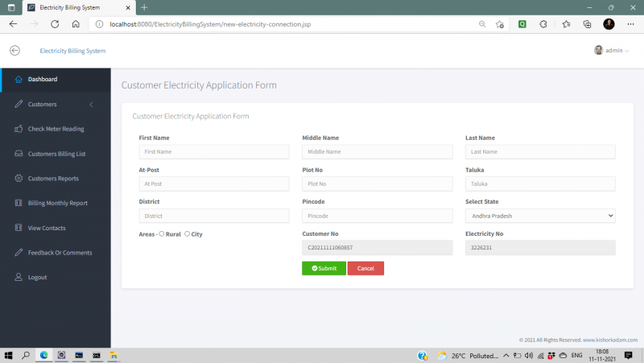Image resolution: width=644 pixels, height=363 pixels.
Task: Click the Customers Billing List inbox icon
Action: pos(19,154)
